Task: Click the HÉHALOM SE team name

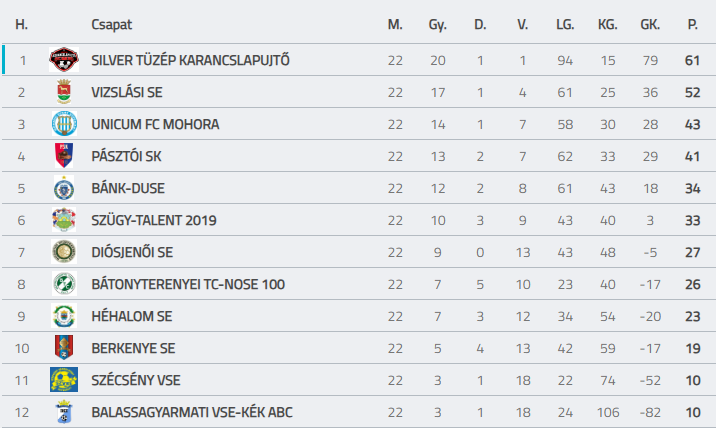Action: click(132, 316)
